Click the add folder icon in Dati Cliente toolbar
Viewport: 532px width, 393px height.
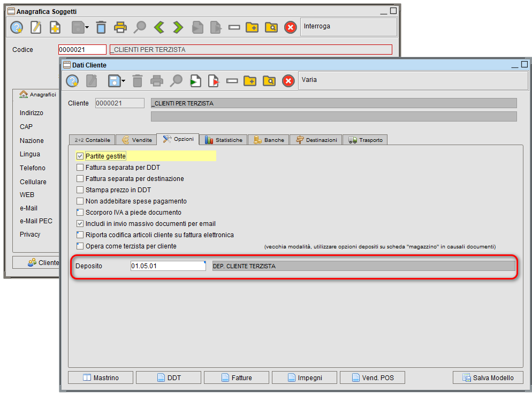click(x=250, y=81)
